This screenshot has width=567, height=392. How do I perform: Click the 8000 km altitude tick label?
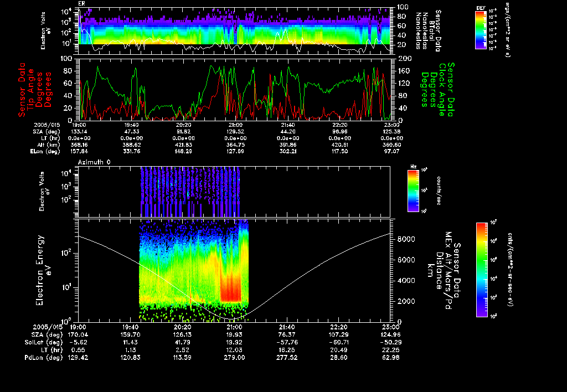(406, 239)
